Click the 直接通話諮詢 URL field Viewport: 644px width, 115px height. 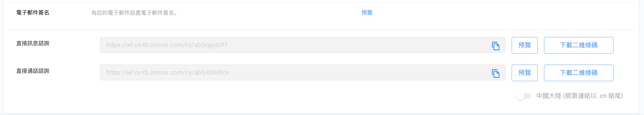[289, 72]
